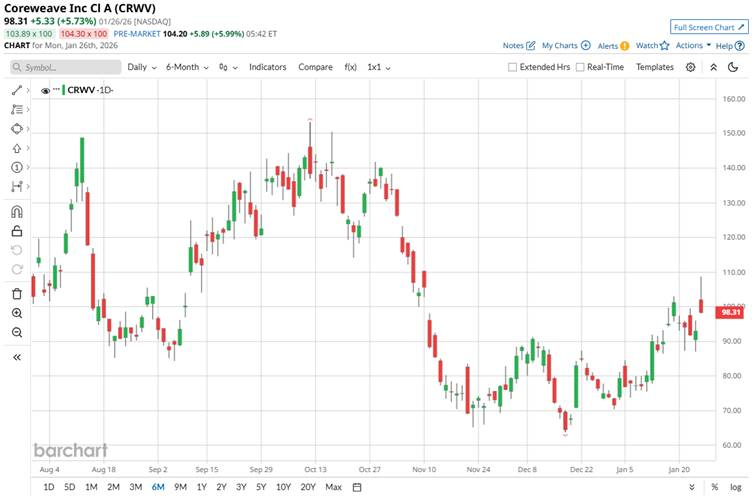Select the measure range tool
Image resolution: width=752 pixels, height=501 pixels.
tap(17, 186)
